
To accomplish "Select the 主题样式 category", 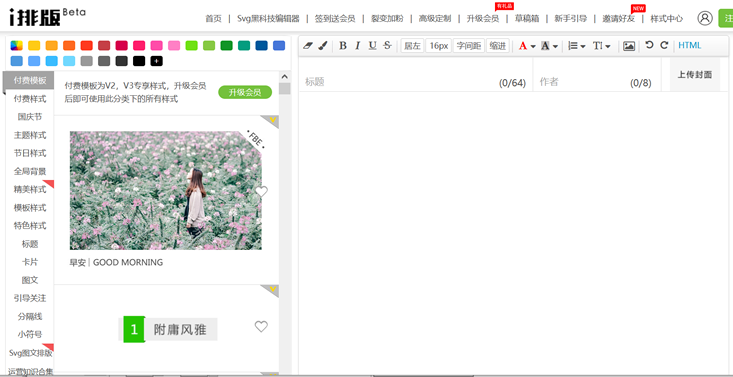I will coord(30,135).
